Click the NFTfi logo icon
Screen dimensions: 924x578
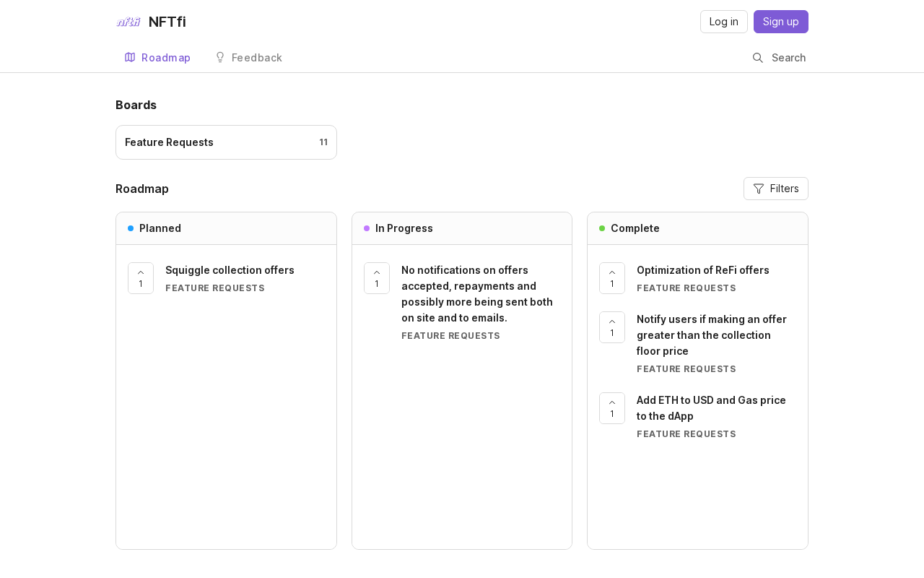tap(128, 22)
